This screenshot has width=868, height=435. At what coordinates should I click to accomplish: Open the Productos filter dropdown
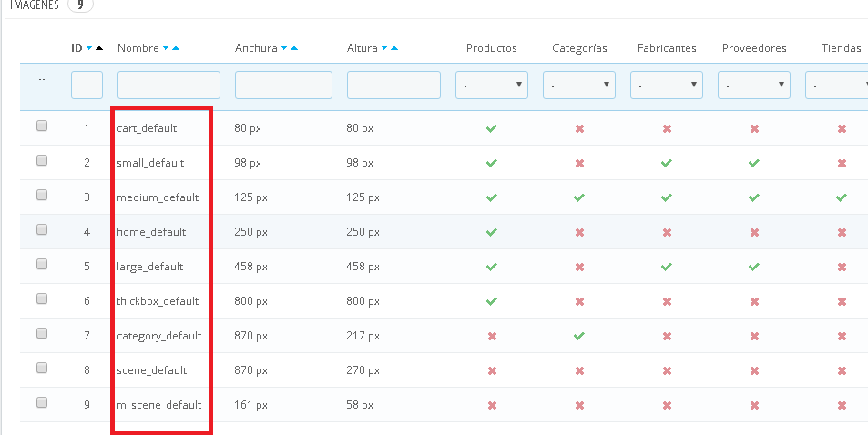492,86
